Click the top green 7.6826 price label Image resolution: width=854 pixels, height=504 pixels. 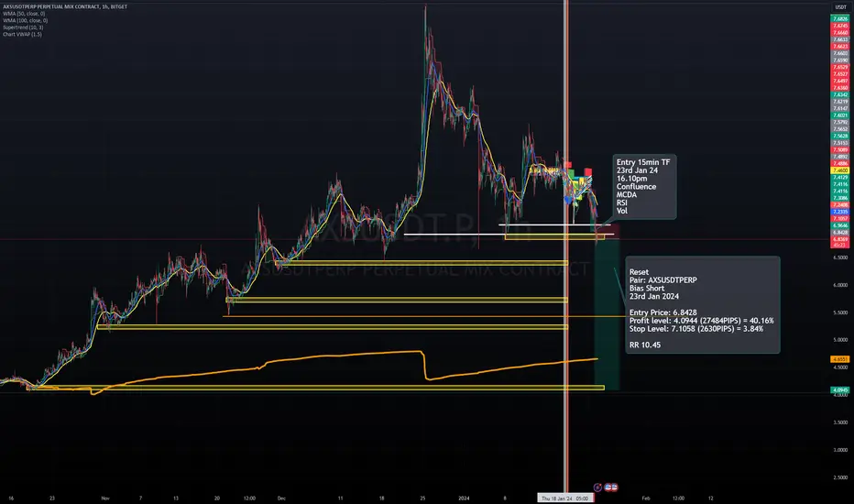pyautogui.click(x=840, y=19)
